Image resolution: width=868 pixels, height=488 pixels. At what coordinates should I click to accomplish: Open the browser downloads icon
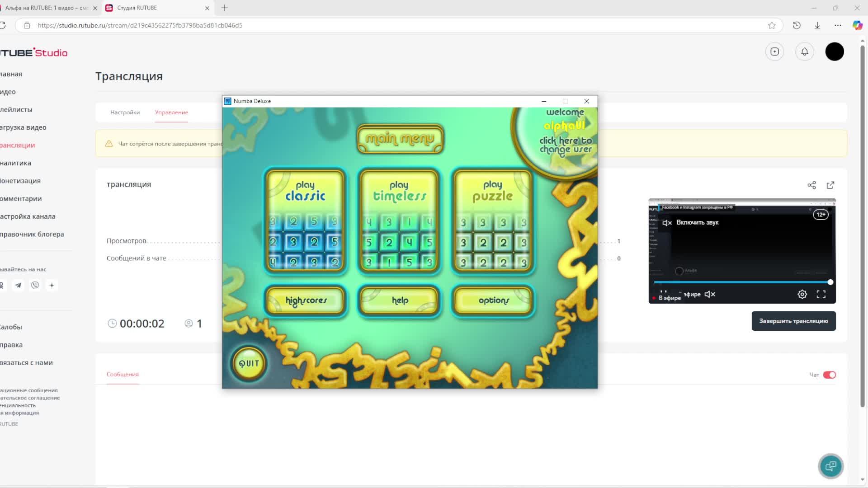point(817,25)
